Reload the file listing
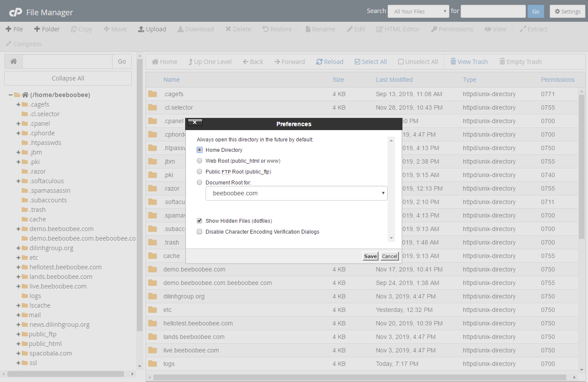 (x=330, y=62)
